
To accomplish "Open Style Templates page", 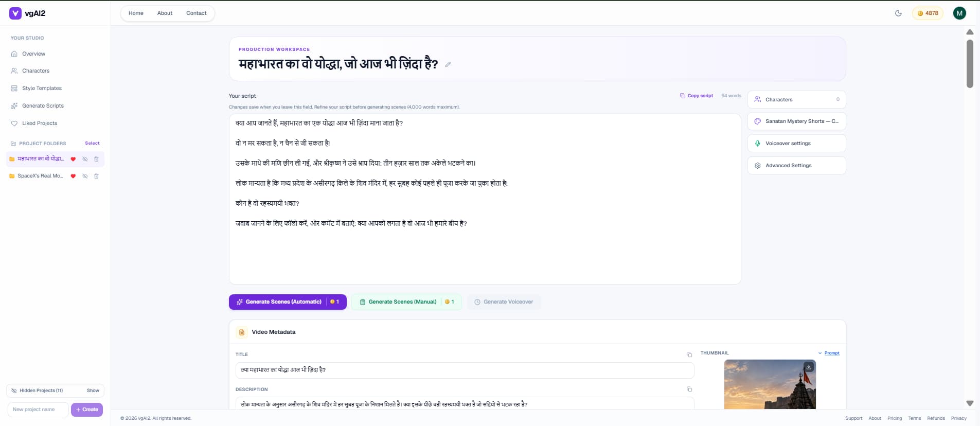I will click(42, 88).
